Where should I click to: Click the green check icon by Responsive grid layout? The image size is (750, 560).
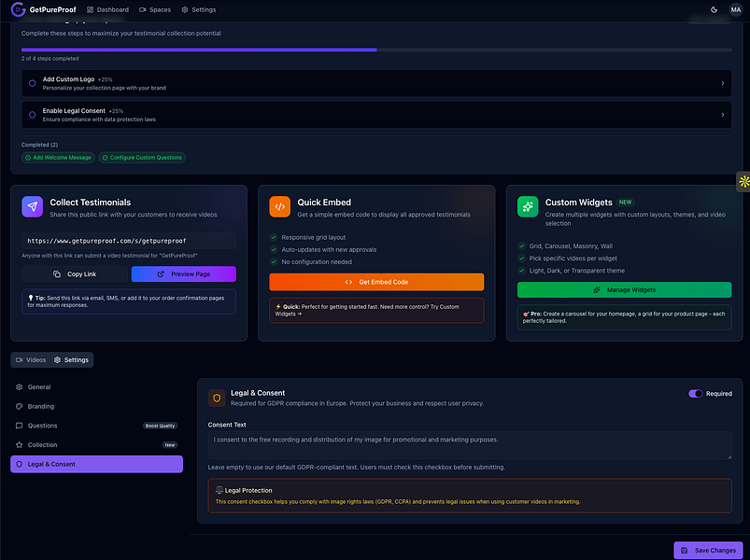click(274, 237)
